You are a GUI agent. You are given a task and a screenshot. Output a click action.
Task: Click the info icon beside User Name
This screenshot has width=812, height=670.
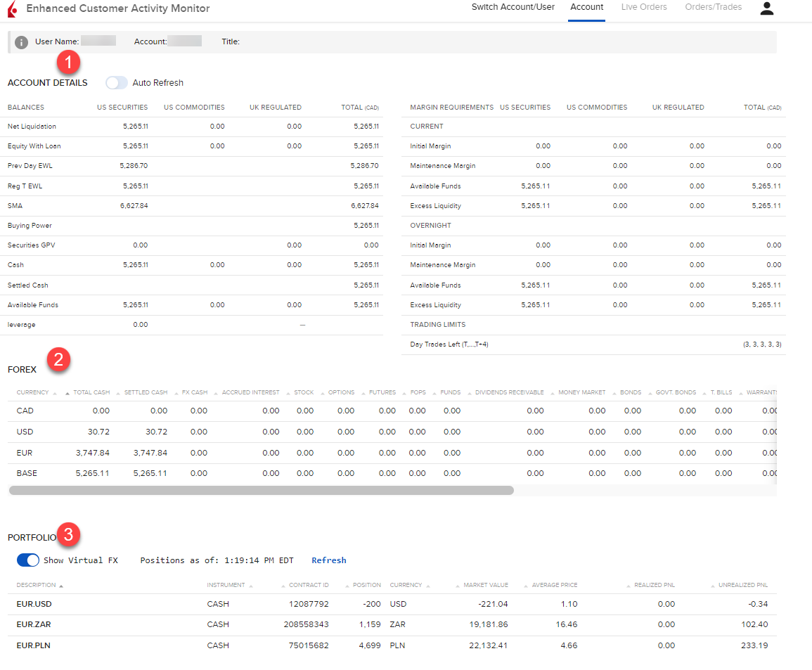coord(21,42)
